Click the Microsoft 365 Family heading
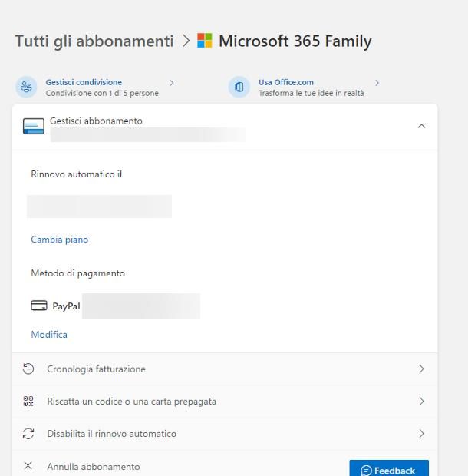Viewport: 468px width, 476px height. 295,41
